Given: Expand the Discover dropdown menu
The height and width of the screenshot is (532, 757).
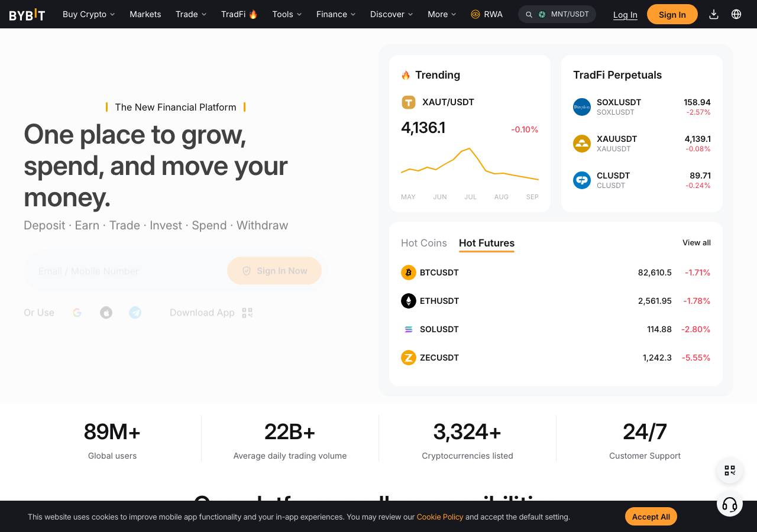Looking at the screenshot, I should coord(392,14).
